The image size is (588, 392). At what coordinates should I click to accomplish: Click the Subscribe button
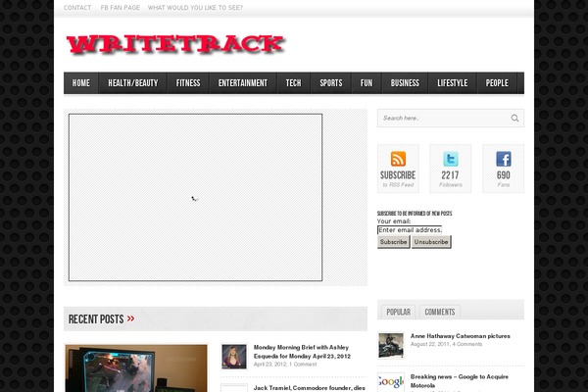[x=393, y=242]
